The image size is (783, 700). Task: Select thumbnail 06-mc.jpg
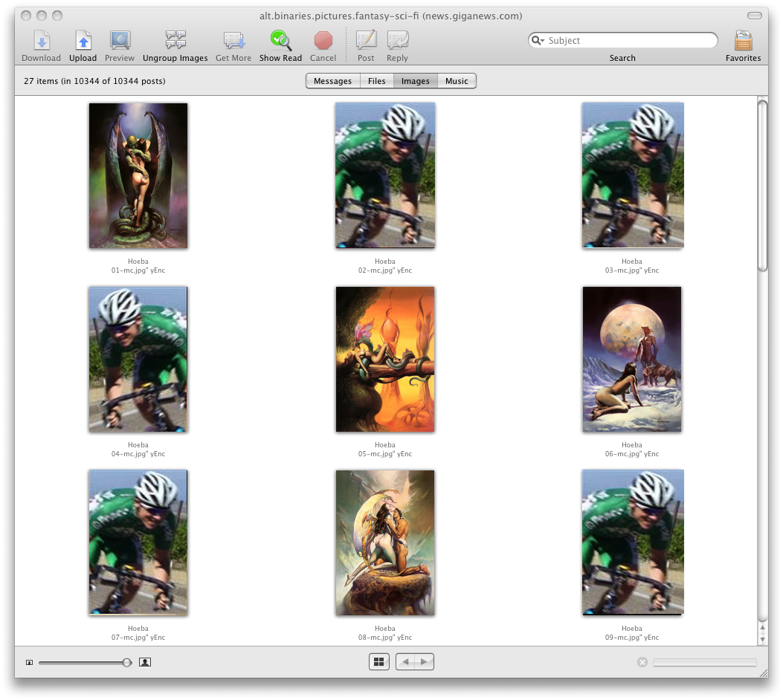(x=632, y=359)
